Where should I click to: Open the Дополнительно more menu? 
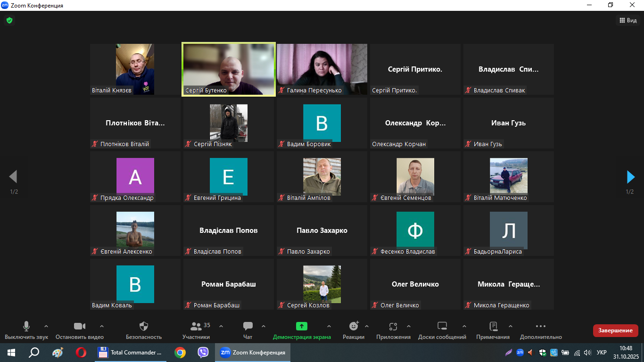pyautogui.click(x=541, y=327)
